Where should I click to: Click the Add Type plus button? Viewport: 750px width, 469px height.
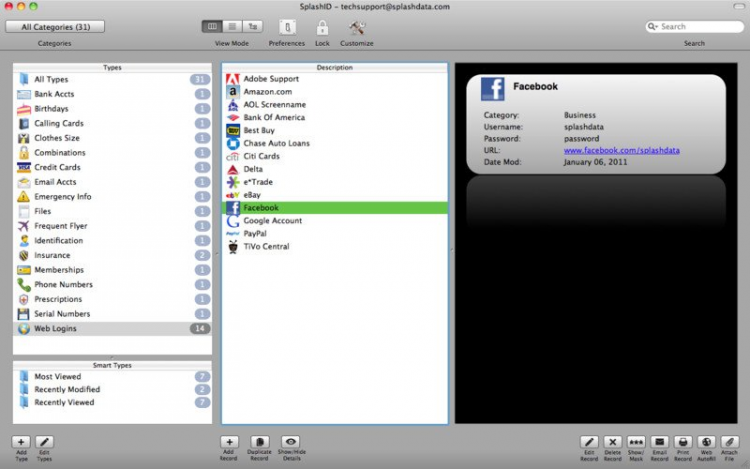click(x=21, y=442)
